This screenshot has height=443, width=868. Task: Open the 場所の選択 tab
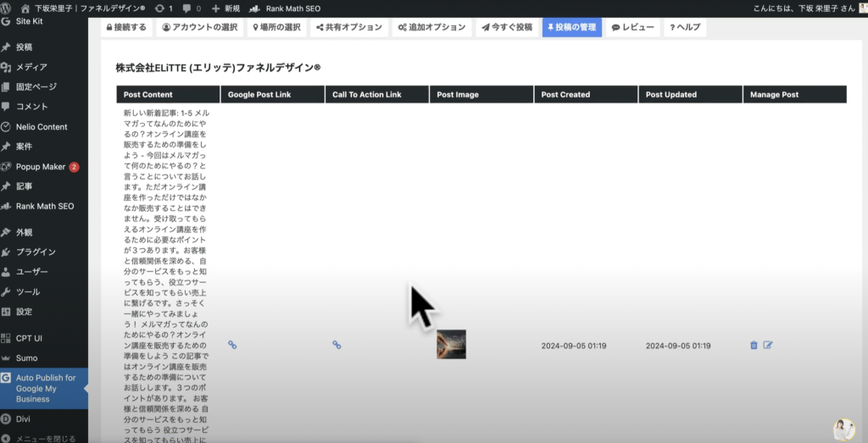coord(277,27)
